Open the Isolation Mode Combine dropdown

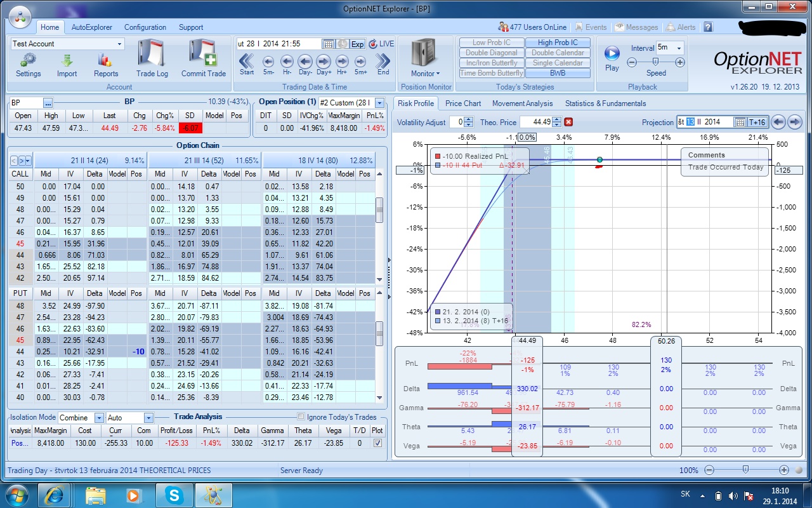point(99,418)
